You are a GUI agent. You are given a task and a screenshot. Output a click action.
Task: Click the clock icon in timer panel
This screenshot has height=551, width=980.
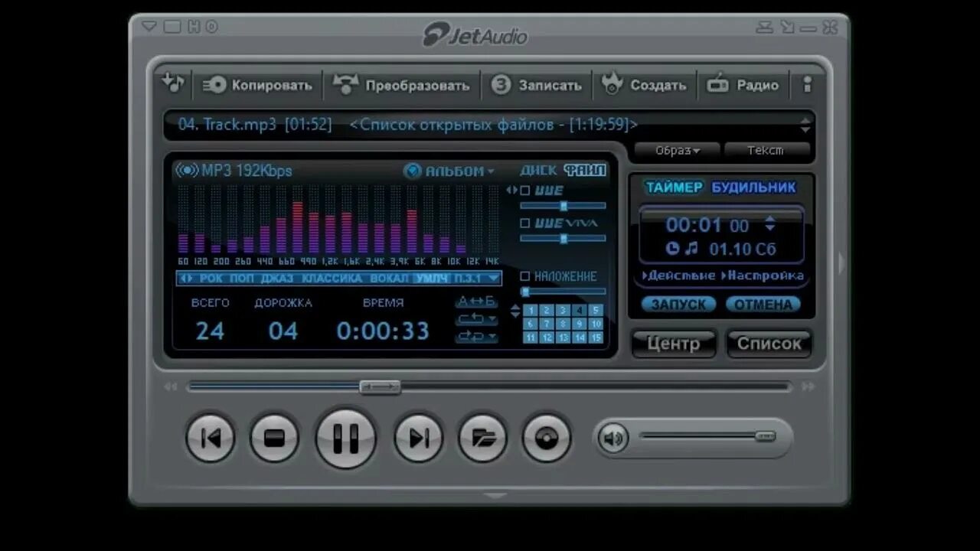click(672, 249)
